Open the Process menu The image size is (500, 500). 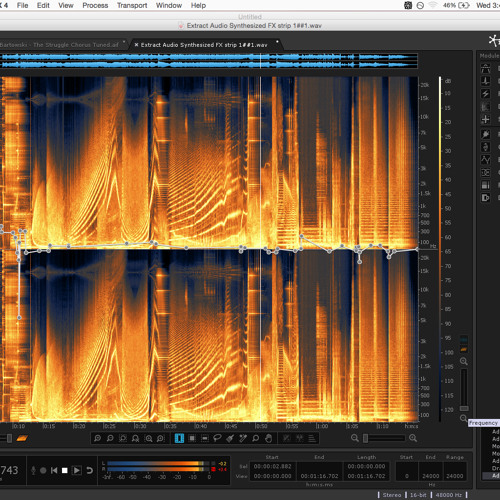95,5
